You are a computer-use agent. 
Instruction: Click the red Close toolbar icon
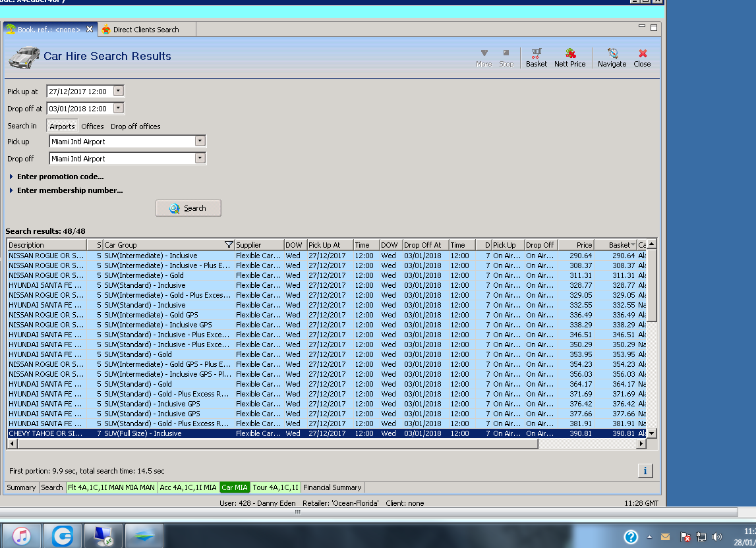tap(642, 57)
